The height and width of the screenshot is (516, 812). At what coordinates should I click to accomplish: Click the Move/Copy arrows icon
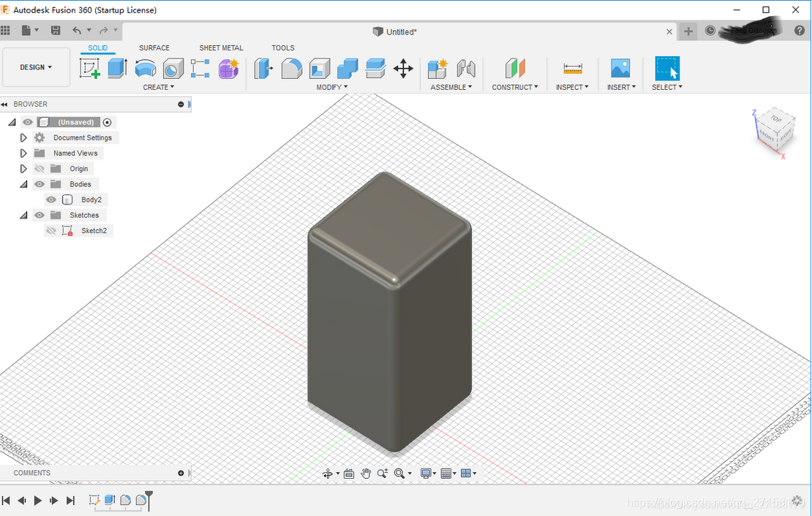[x=403, y=69]
